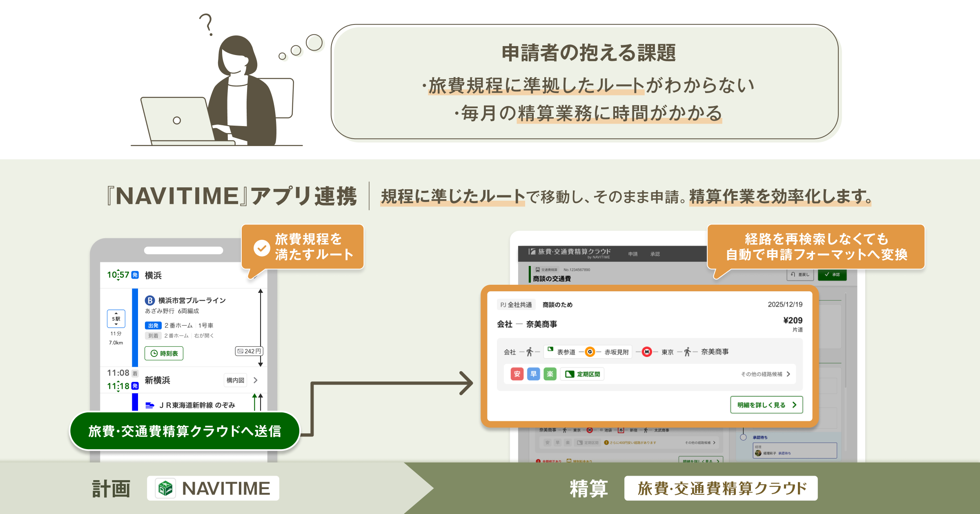980x514 pixels.
Task: Expand the dimmed その他の経路候補 lower row
Action: pyautogui.click(x=700, y=443)
